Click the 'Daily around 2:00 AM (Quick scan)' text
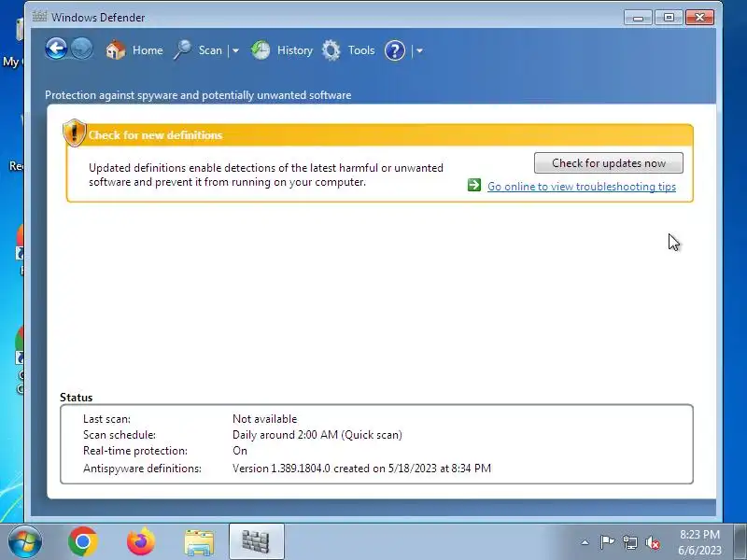The height and width of the screenshot is (560, 747). coord(317,435)
